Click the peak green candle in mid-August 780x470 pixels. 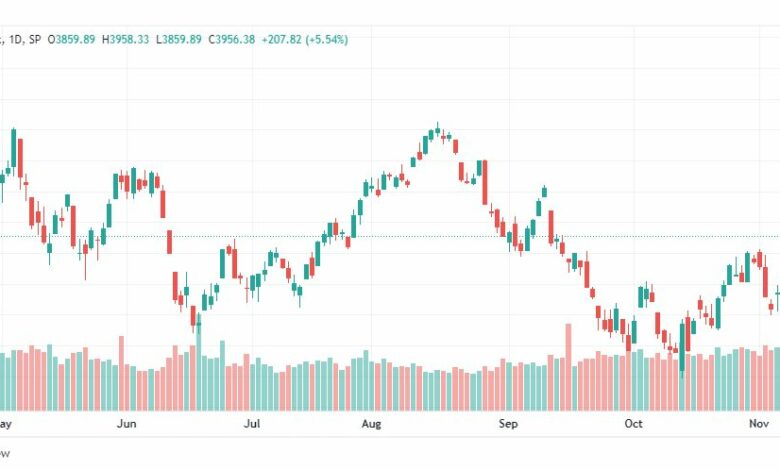tap(437, 130)
